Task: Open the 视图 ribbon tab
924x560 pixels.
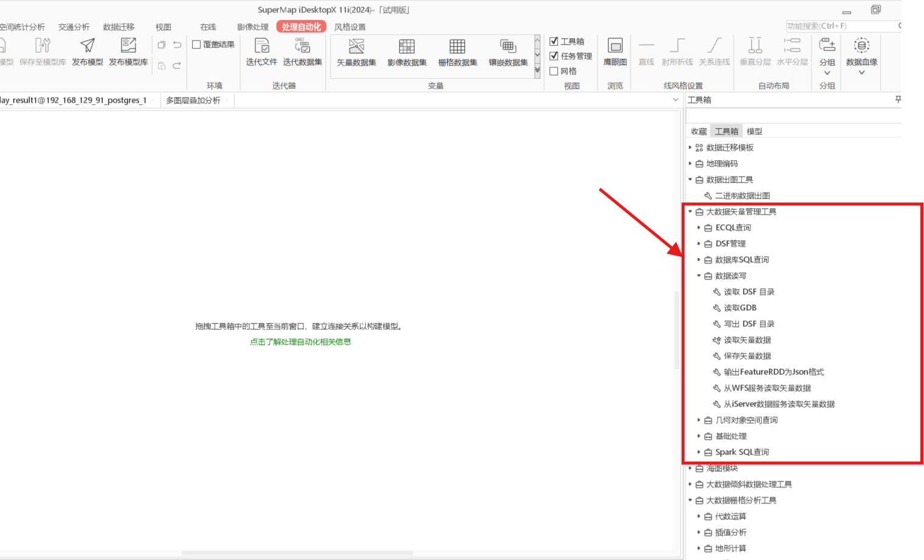Action: (164, 27)
